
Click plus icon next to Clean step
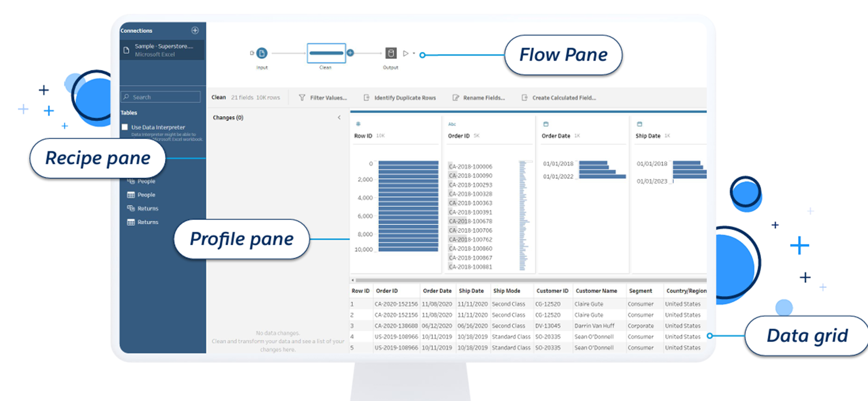(x=350, y=53)
